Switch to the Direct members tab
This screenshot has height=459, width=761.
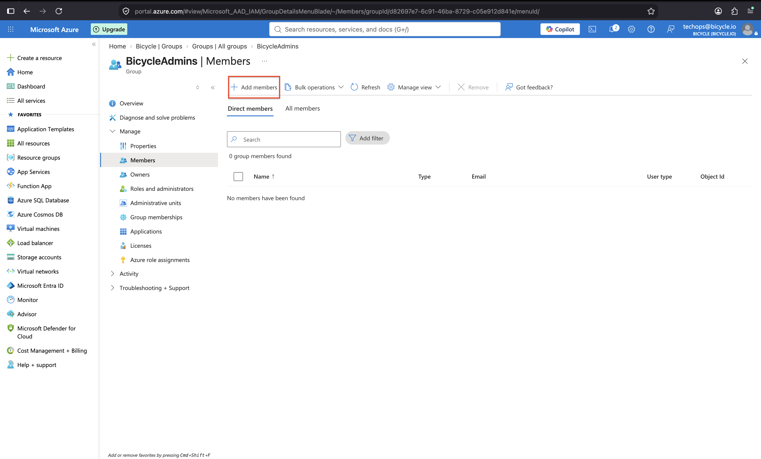250,109
